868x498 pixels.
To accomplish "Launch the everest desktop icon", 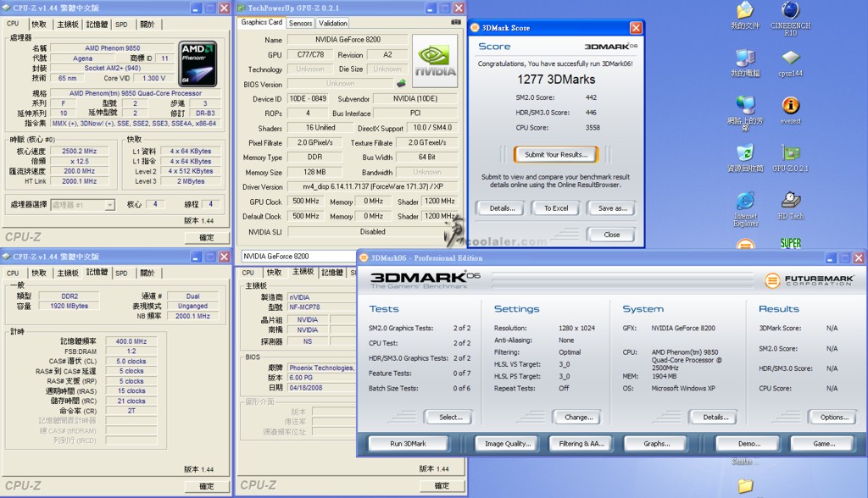I will coord(791,109).
